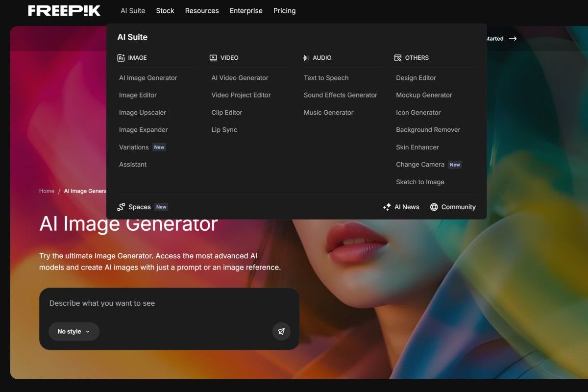Open the Pricing page from navbar
Image resolution: width=588 pixels, height=392 pixels.
(x=284, y=11)
